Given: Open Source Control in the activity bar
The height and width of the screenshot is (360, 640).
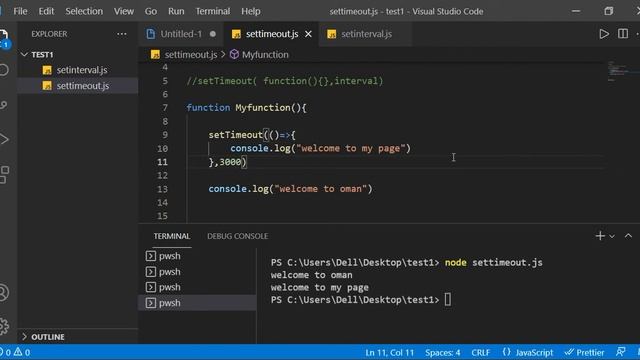Looking at the screenshot, I should [x=4, y=105].
